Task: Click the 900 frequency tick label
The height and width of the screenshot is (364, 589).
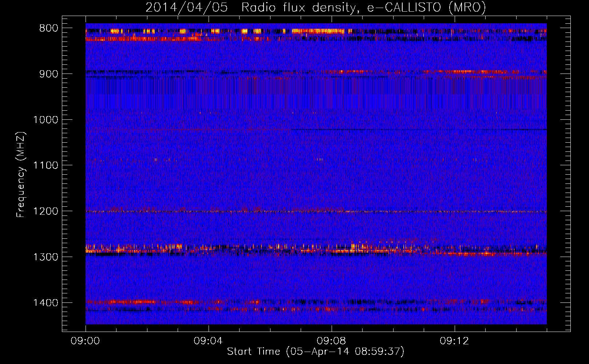Action: 48,74
